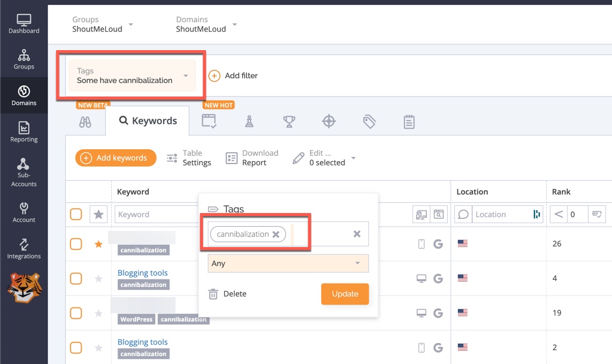The image size is (612, 364).
Task: Open the Any match-type dropdown
Action: (x=288, y=263)
